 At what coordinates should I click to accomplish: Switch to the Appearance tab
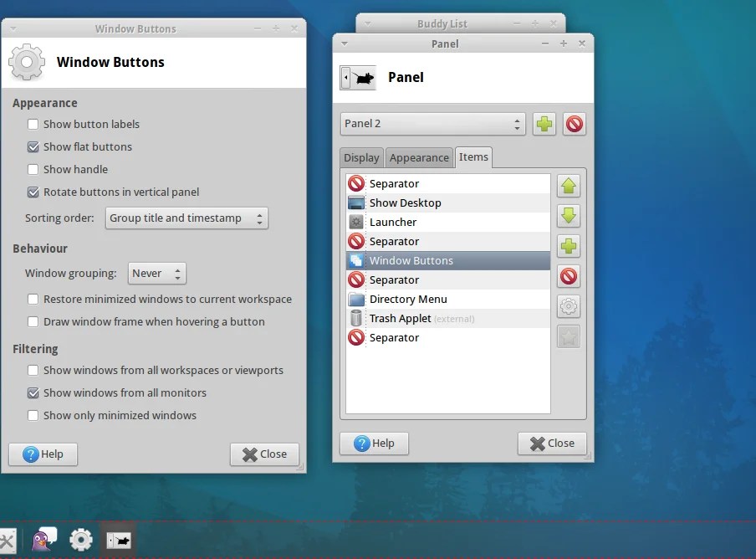click(419, 157)
